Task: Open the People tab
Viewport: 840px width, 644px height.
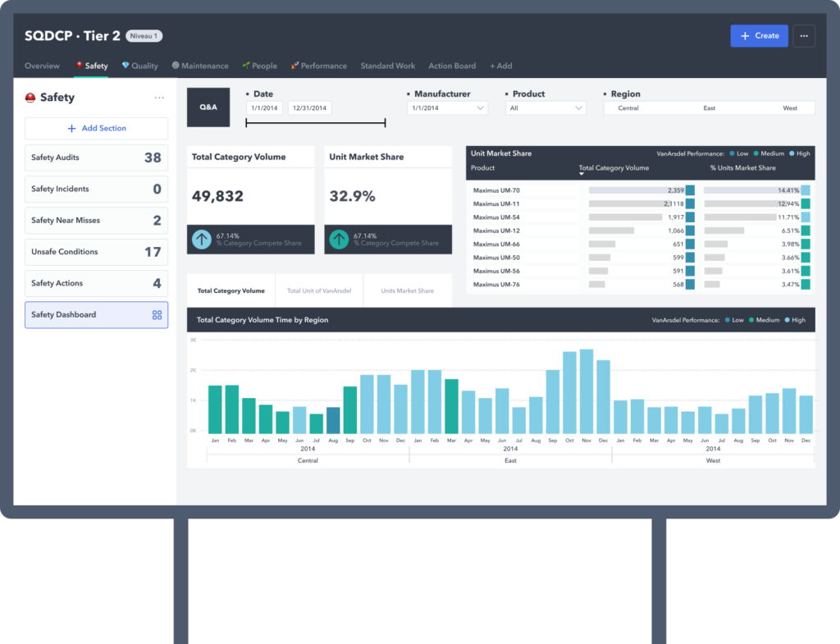Action: coord(260,66)
